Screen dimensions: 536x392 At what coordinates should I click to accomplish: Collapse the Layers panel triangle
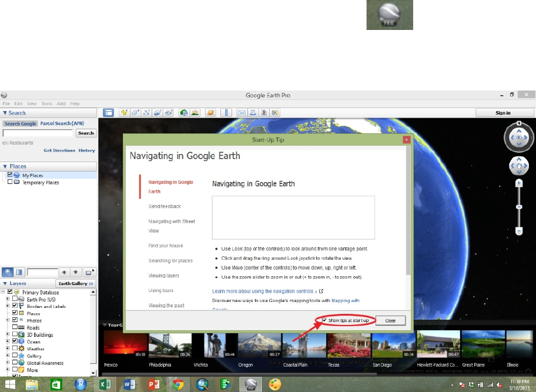5,283
